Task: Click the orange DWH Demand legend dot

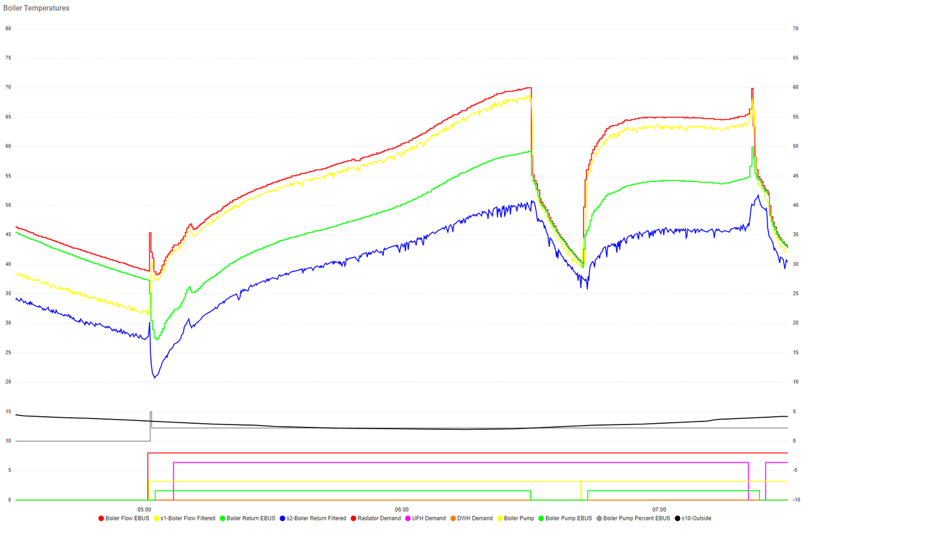Action: coord(453,519)
